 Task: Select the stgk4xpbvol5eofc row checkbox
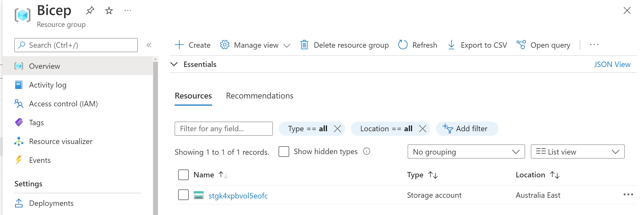tap(183, 195)
